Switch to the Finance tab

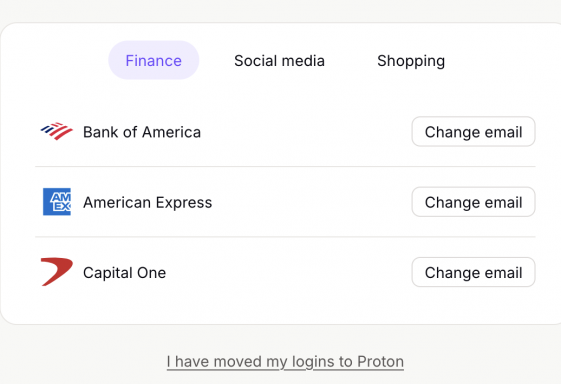(153, 60)
